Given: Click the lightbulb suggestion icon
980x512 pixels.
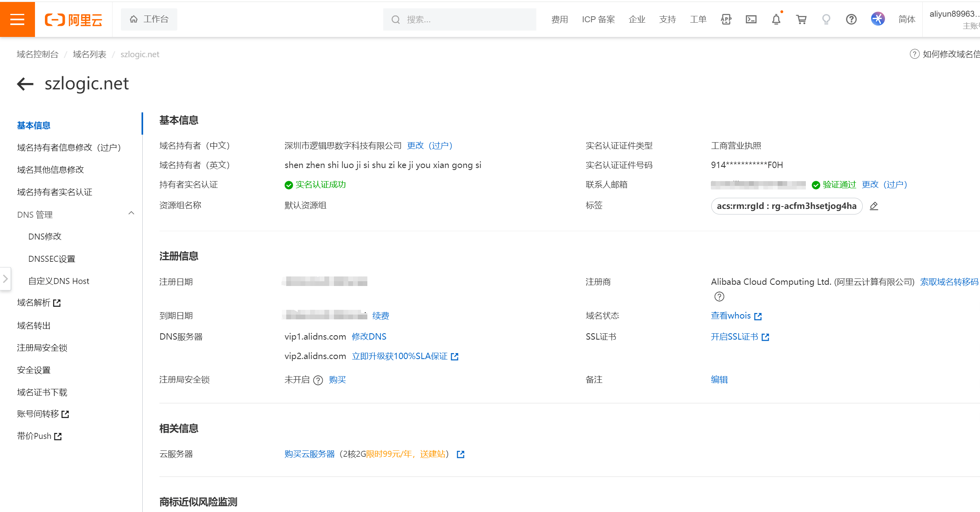Looking at the screenshot, I should click(826, 19).
